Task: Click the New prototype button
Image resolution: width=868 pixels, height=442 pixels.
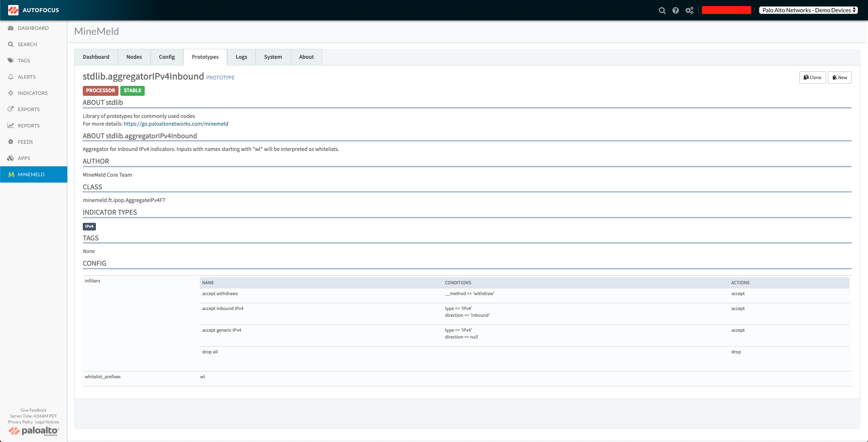Action: click(840, 77)
